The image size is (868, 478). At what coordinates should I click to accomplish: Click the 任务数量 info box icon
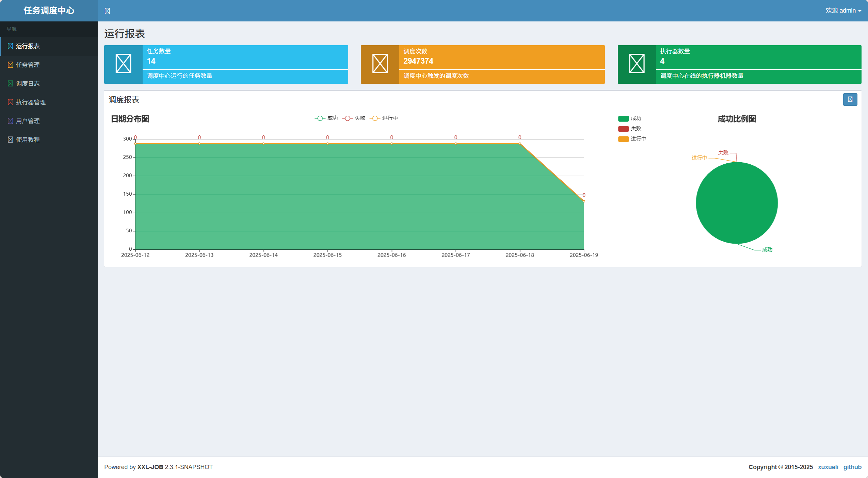(x=123, y=64)
